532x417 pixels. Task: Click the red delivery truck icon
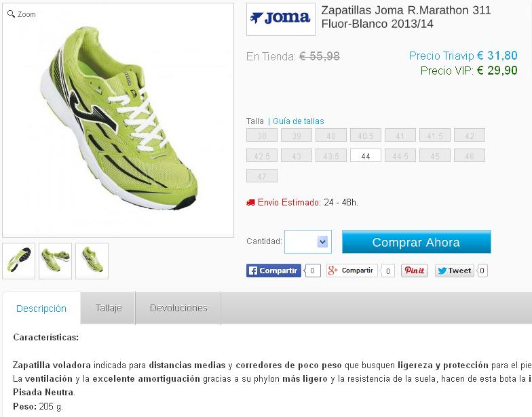pos(250,203)
